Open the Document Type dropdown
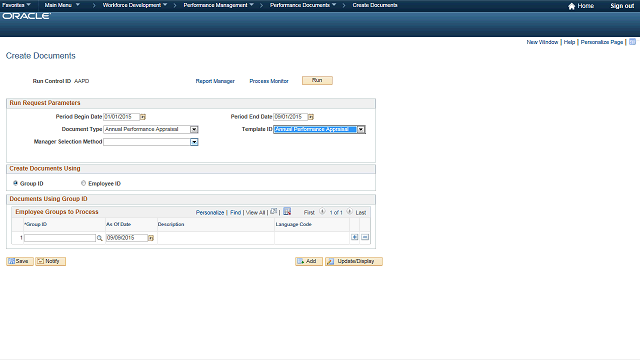Screen dimensions: 640x360 coord(194,129)
